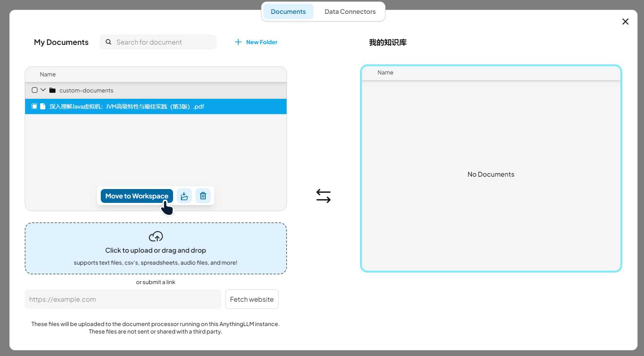
Task: Close the document manager dialog
Action: [x=625, y=22]
